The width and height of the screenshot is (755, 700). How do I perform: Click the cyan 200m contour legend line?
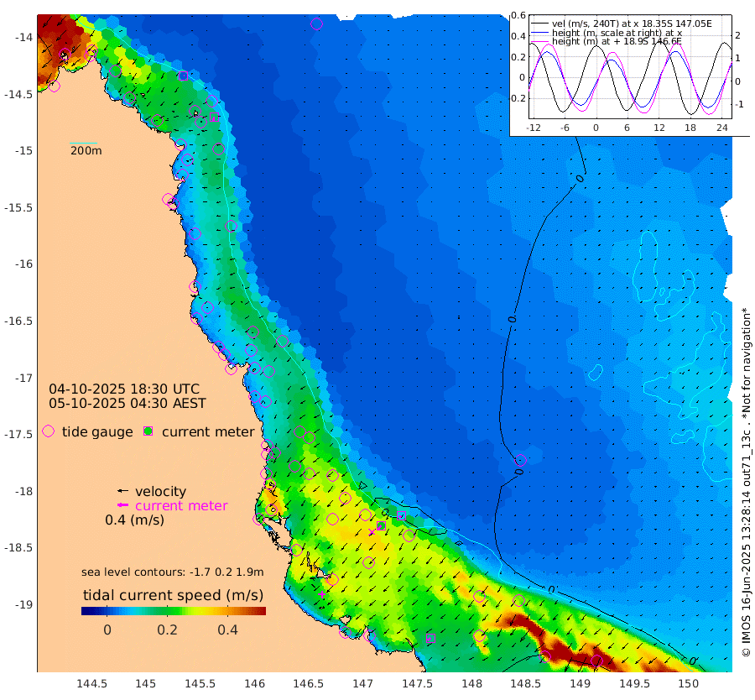pos(83,143)
